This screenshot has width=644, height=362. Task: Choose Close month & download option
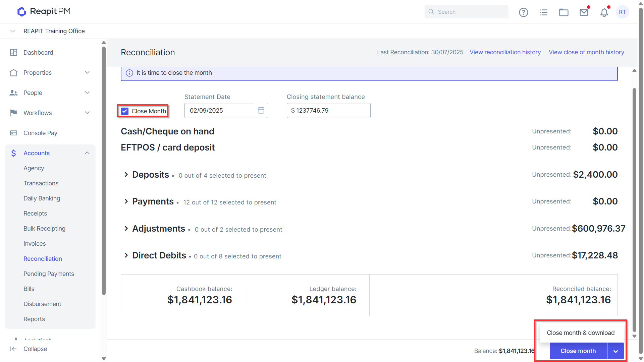pos(581,333)
